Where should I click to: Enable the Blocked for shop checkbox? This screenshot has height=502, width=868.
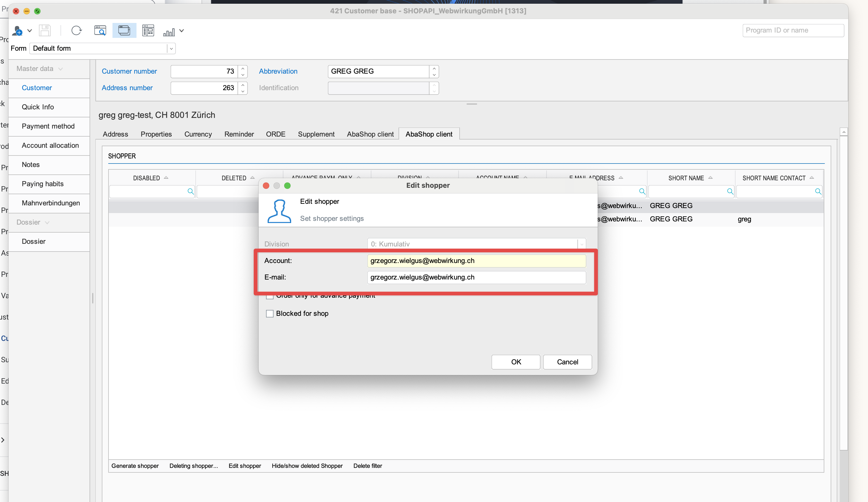[270, 313]
